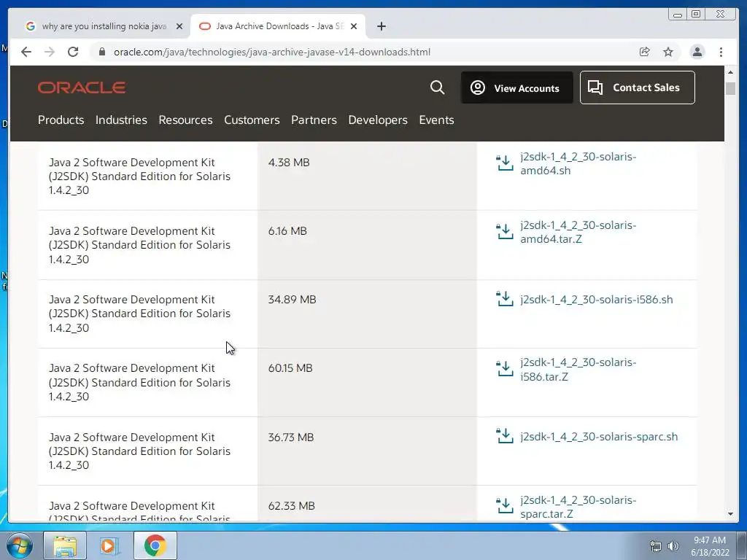
Task: Click download icon for solaris-amd64.sh
Action: (505, 163)
